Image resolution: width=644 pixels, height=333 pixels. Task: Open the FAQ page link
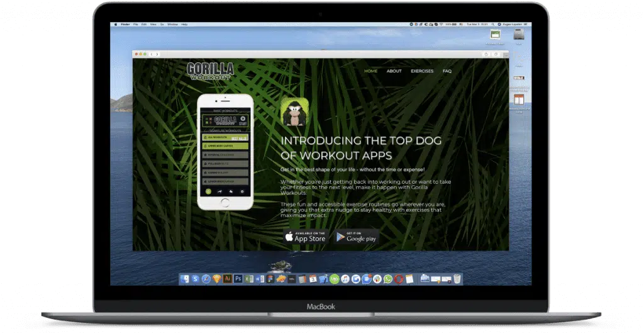click(x=447, y=71)
